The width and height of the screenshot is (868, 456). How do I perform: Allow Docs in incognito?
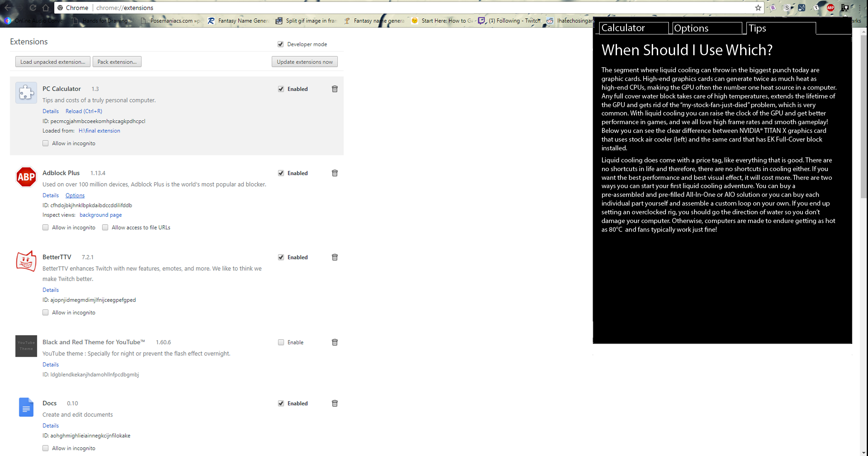(x=46, y=448)
